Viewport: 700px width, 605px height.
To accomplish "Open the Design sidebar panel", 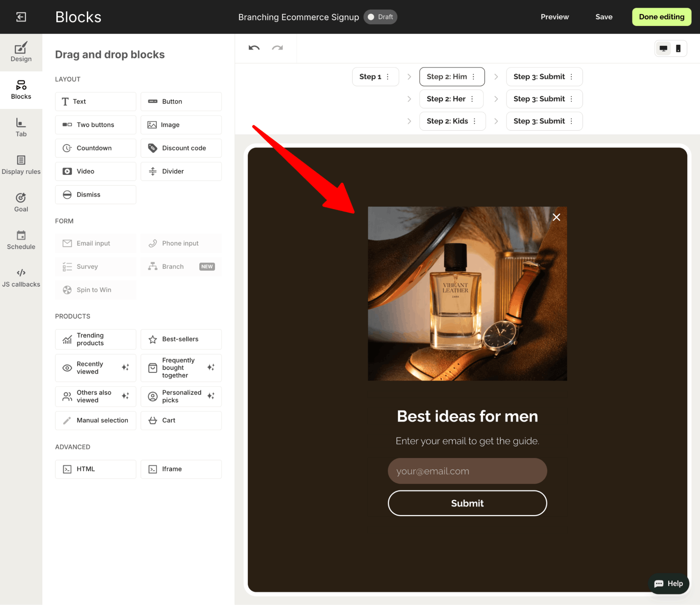I will tap(21, 52).
